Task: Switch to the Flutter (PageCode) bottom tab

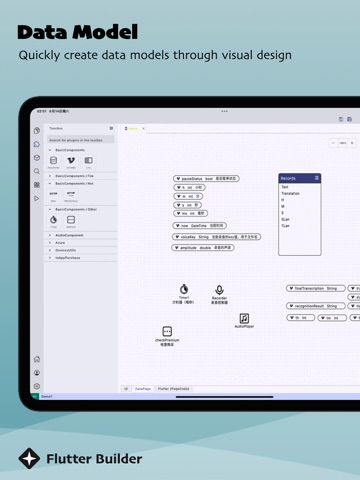Action: pos(173,389)
